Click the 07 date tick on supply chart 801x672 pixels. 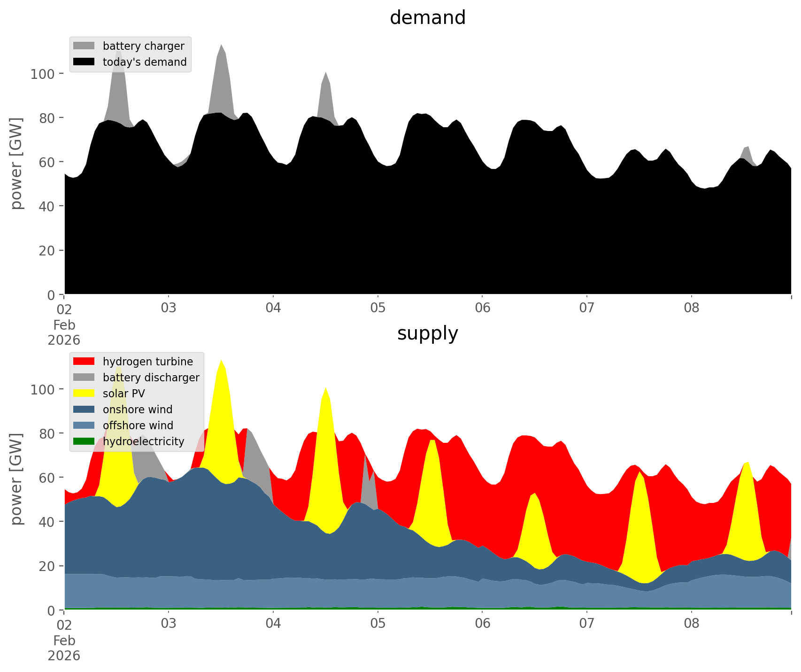(x=586, y=624)
